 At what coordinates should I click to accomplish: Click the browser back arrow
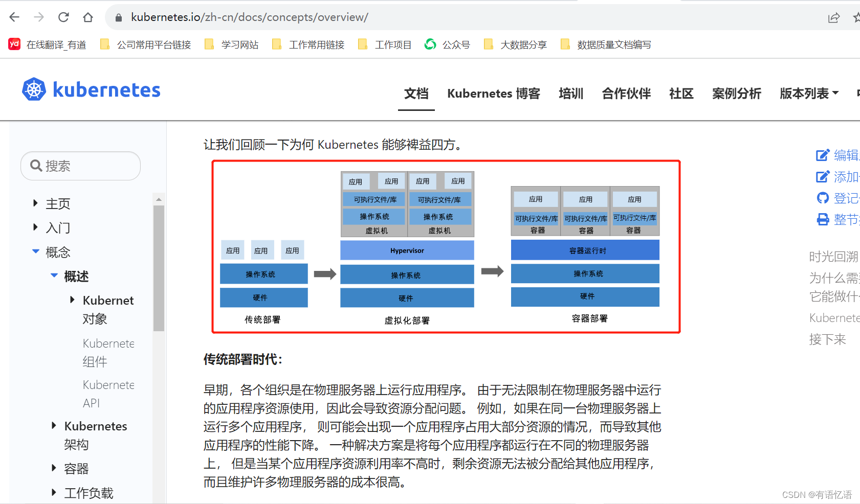pos(14,17)
